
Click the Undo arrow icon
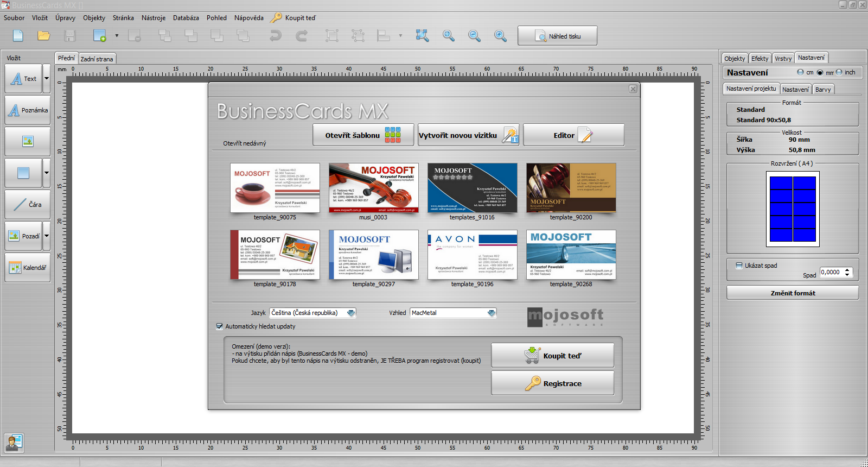pos(276,36)
